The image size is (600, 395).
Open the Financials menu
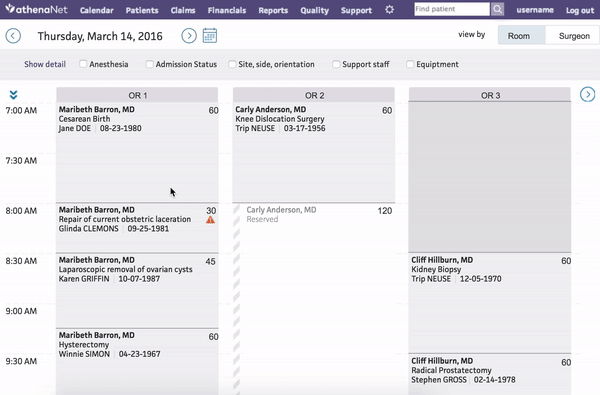tap(227, 10)
